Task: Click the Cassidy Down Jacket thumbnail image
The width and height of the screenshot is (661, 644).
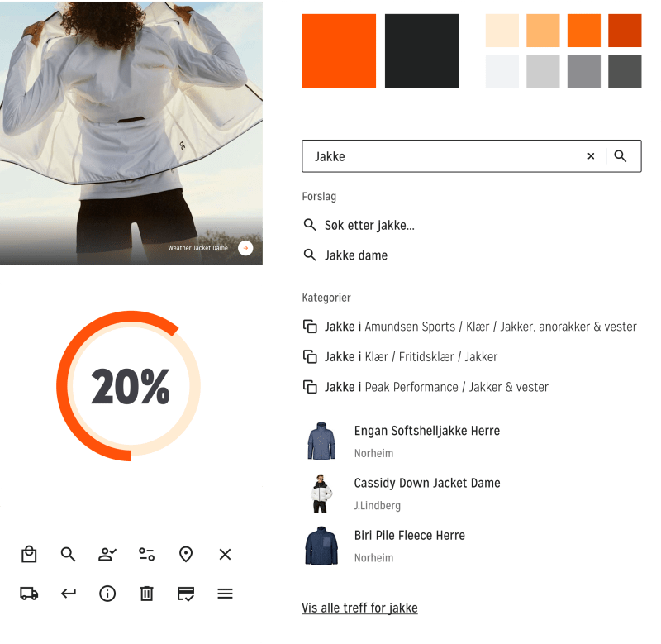Action: [x=321, y=493]
